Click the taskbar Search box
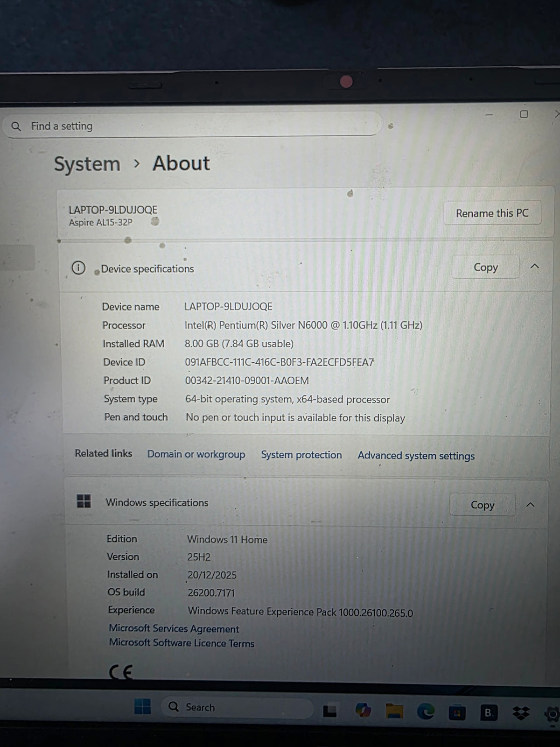The image size is (560, 747). click(237, 707)
